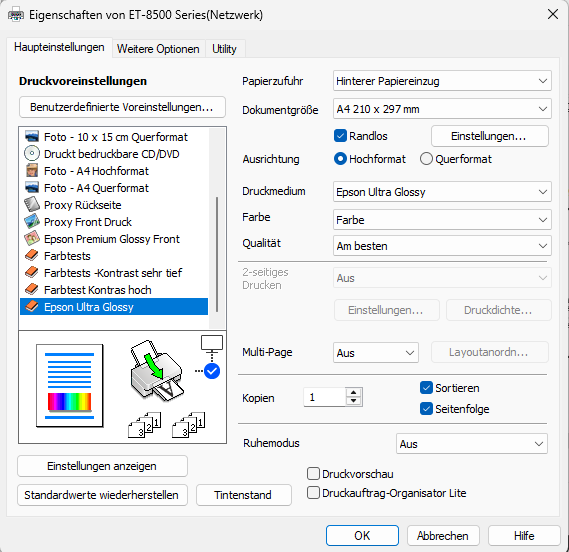The width and height of the screenshot is (569, 552).
Task: Open the Hilfe button
Action: pyautogui.click(x=524, y=536)
